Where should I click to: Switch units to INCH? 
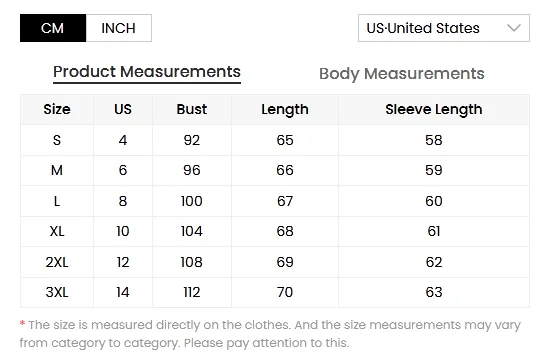(x=119, y=28)
